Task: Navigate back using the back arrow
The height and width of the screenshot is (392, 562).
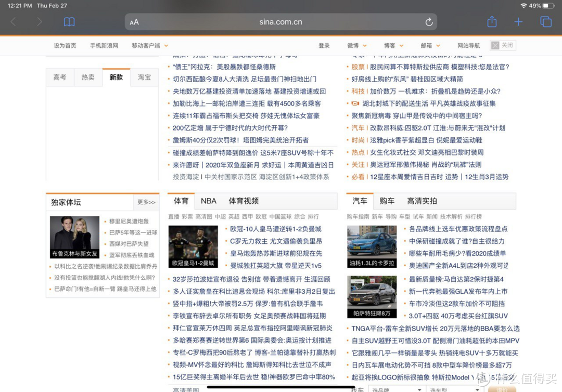Action: point(12,22)
